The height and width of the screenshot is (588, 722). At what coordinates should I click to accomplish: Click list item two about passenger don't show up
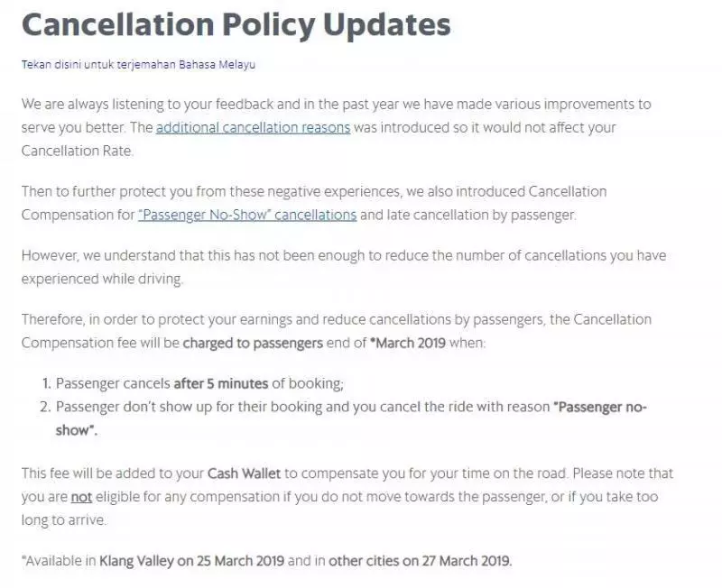pos(344,418)
